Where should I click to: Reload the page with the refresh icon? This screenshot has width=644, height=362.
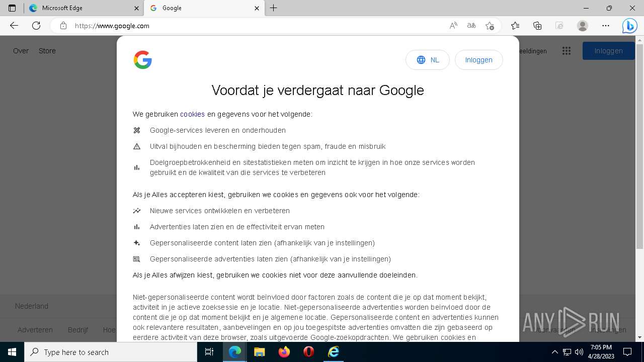[36, 26]
